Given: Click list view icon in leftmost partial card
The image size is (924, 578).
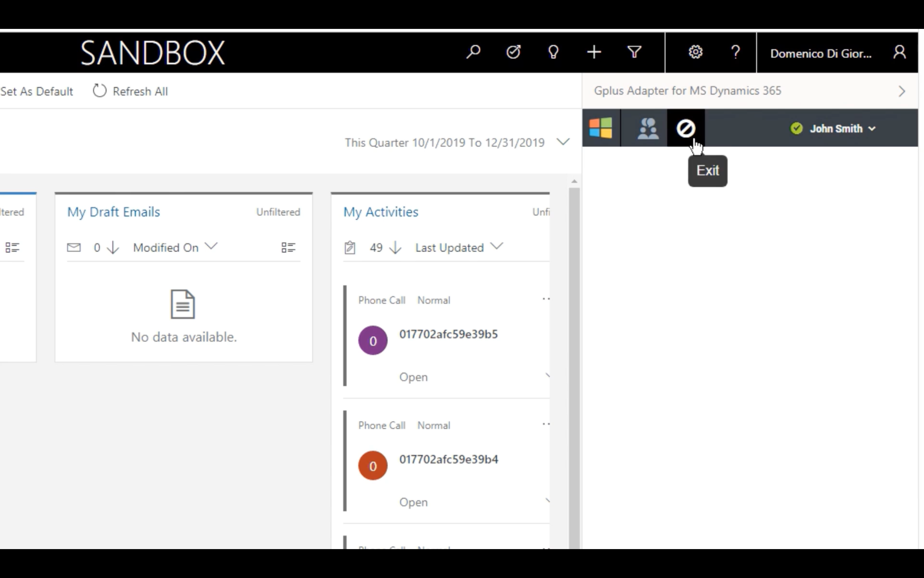Looking at the screenshot, I should pos(12,248).
